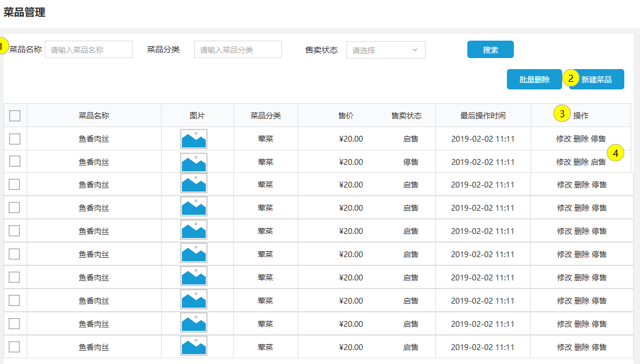Click the 搜索 search button

pos(490,50)
